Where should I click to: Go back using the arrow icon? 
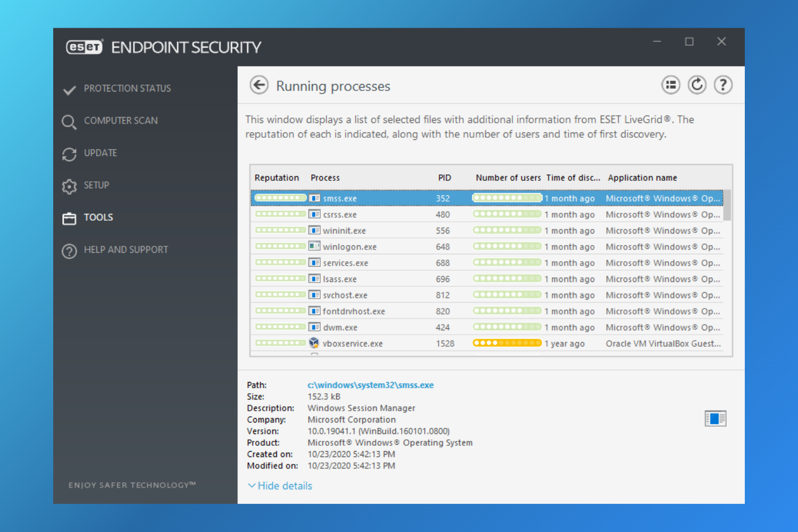click(259, 85)
